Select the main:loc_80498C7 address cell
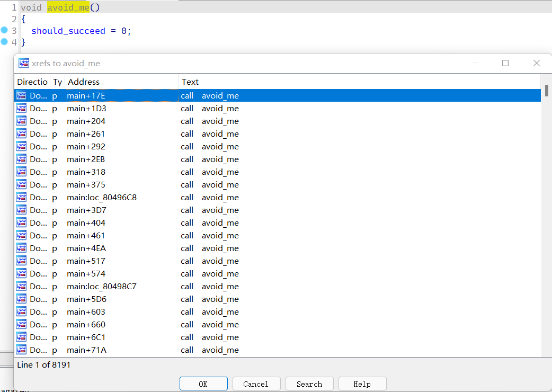 122,287
